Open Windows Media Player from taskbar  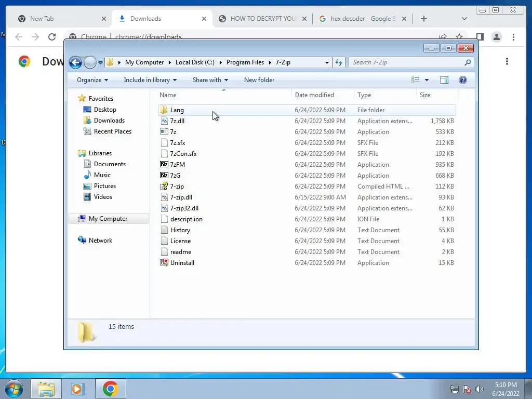pos(78,389)
